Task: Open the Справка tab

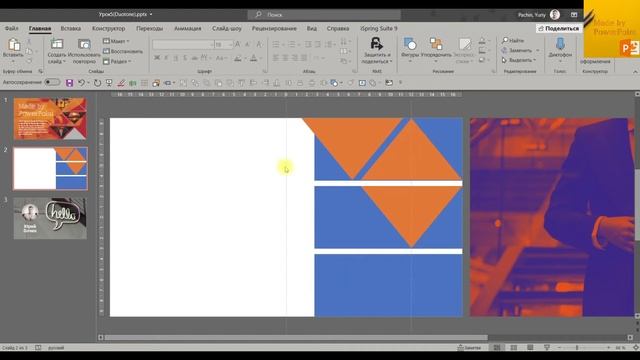Action: click(338, 29)
